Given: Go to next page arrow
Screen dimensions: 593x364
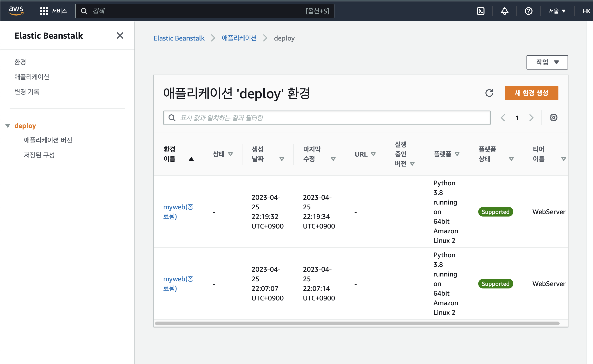Looking at the screenshot, I should [531, 118].
